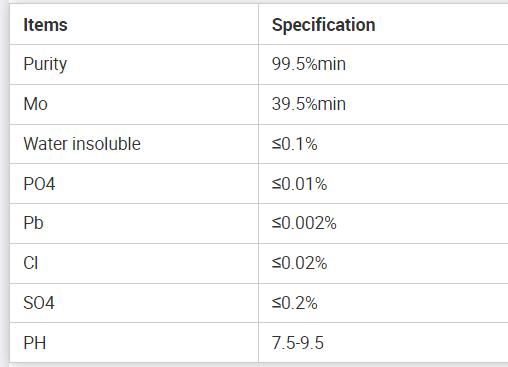The image size is (508, 367).
Task: Select the Purity row label
Action: tap(45, 64)
